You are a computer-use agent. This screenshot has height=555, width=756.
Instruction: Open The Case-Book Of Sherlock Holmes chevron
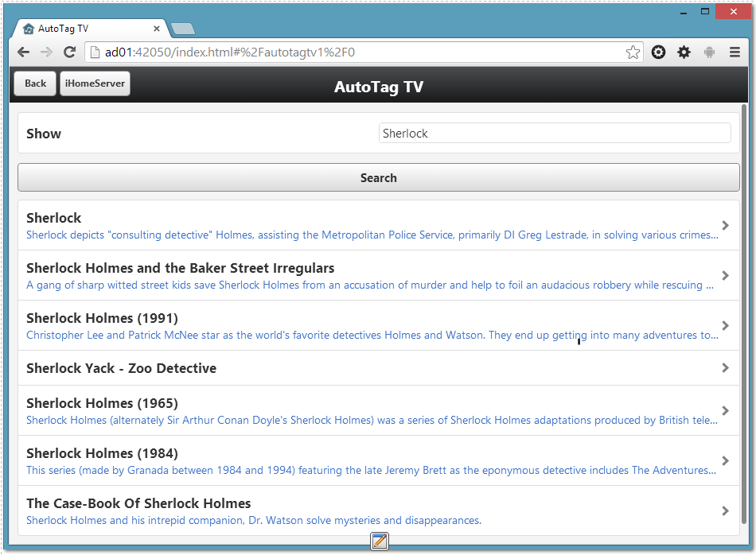click(725, 511)
